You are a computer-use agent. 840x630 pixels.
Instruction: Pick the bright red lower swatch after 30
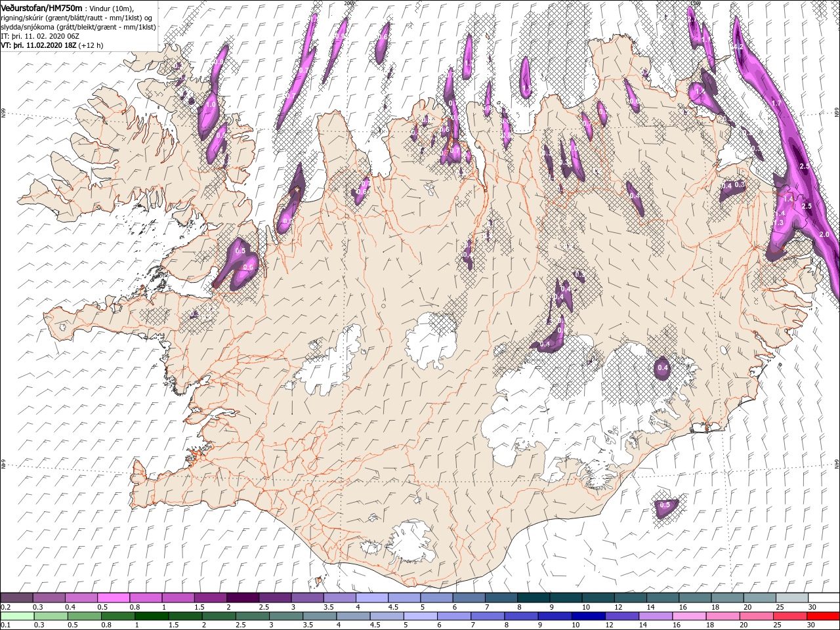pos(822,616)
